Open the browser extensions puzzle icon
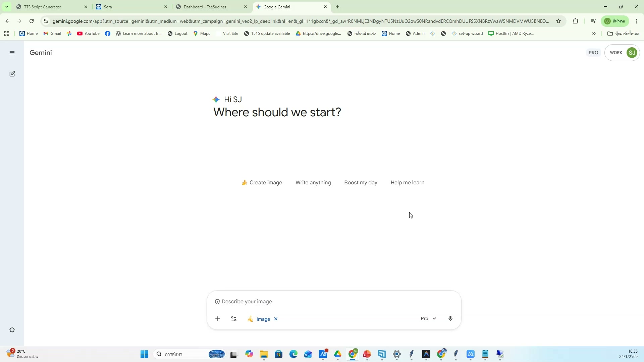644x362 pixels. 576,21
